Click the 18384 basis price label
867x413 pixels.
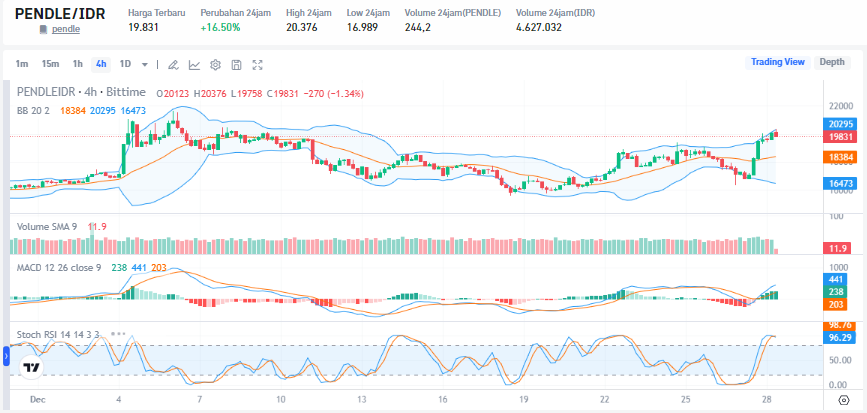[x=840, y=158]
